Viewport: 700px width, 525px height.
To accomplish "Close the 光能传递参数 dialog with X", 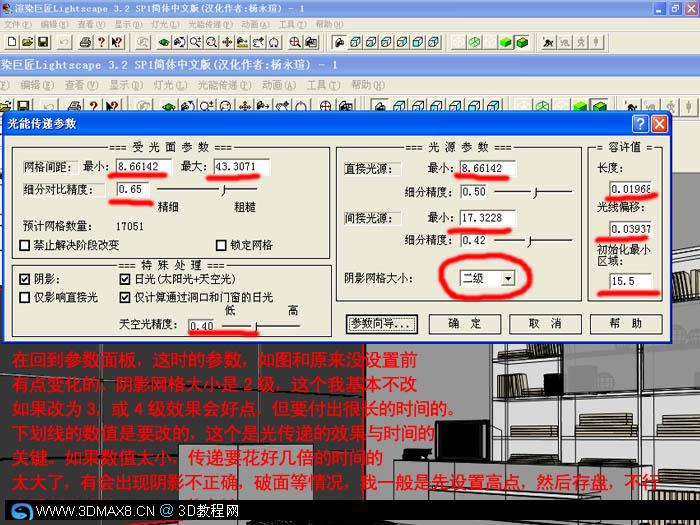I will click(659, 124).
